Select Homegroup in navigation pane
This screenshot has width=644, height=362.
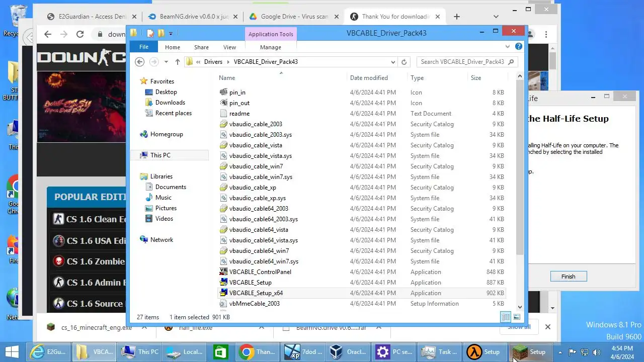[167, 134]
